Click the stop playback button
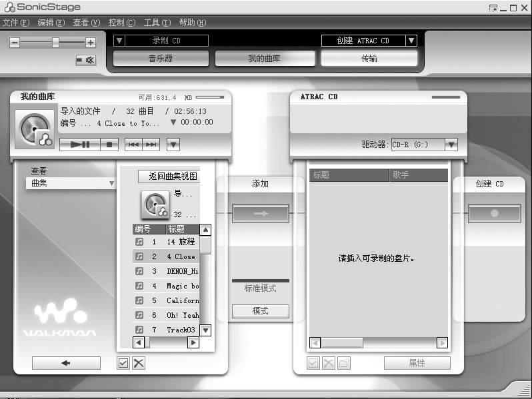The height and width of the screenshot is (399, 532). click(x=109, y=145)
